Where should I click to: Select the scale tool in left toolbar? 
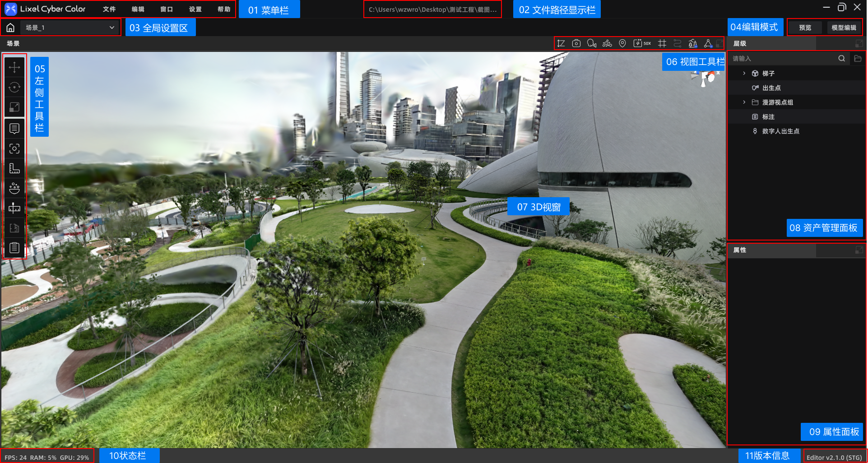coord(14,107)
